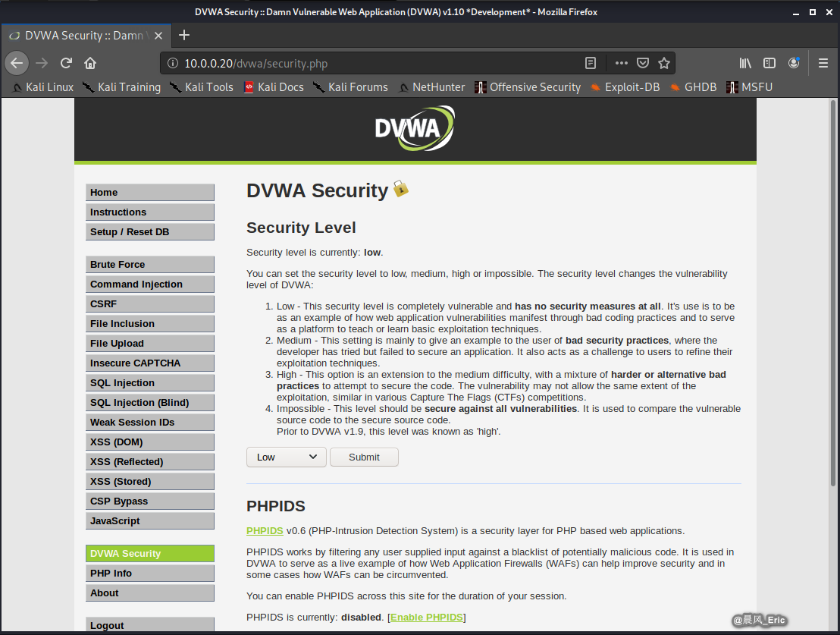The width and height of the screenshot is (840, 635).
Task: Click the page vertical scrollbar
Action: [x=833, y=294]
